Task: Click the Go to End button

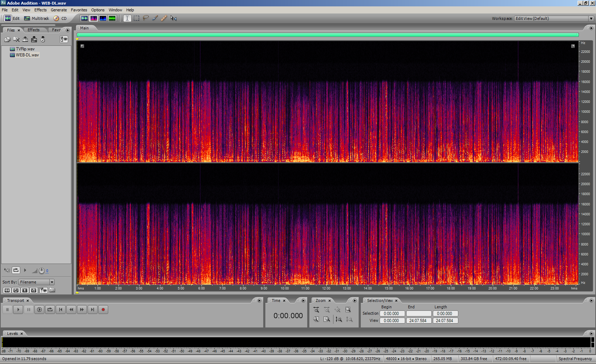Action: (x=93, y=310)
